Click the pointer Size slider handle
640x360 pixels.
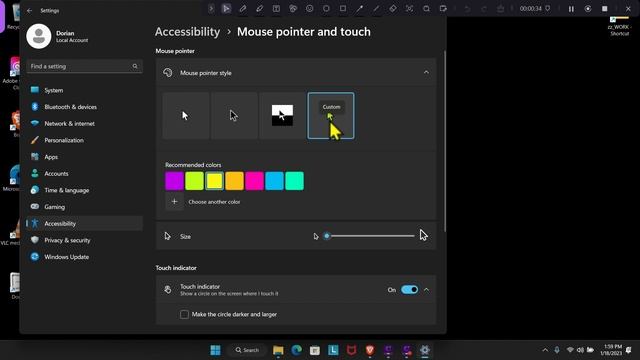pos(327,236)
